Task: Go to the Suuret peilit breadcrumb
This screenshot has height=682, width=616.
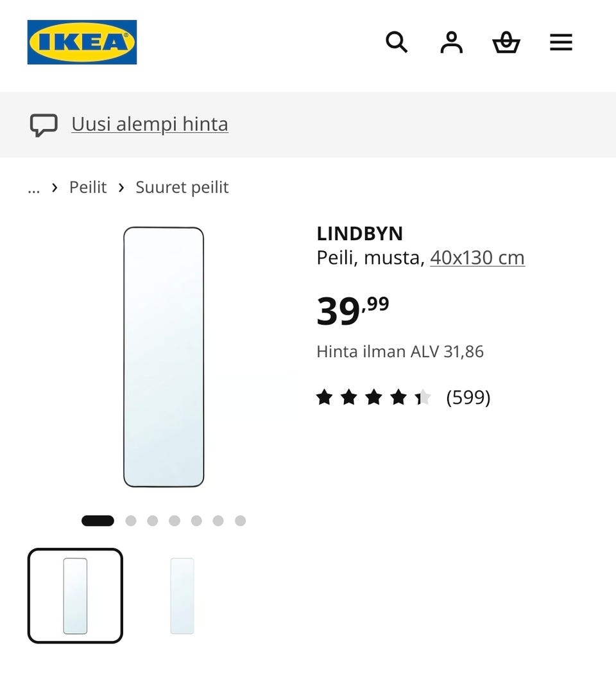Action: (x=182, y=187)
